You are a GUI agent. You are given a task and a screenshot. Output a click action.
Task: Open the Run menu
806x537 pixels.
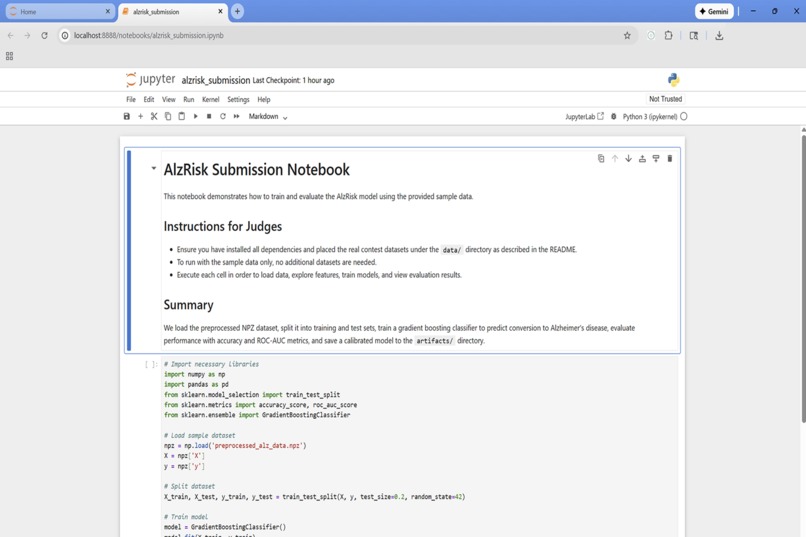(189, 100)
